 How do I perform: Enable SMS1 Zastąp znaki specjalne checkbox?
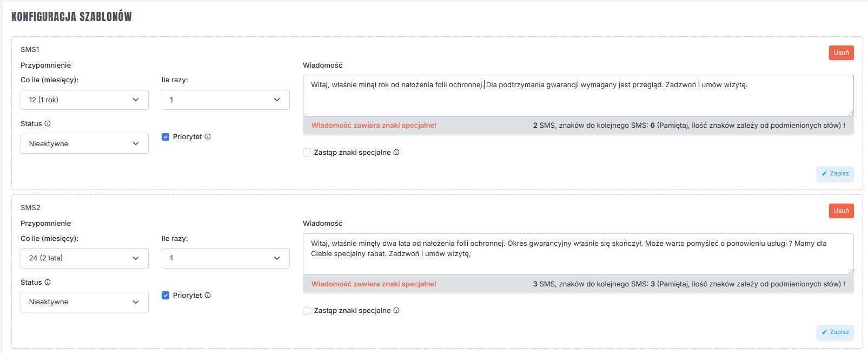[x=307, y=153]
